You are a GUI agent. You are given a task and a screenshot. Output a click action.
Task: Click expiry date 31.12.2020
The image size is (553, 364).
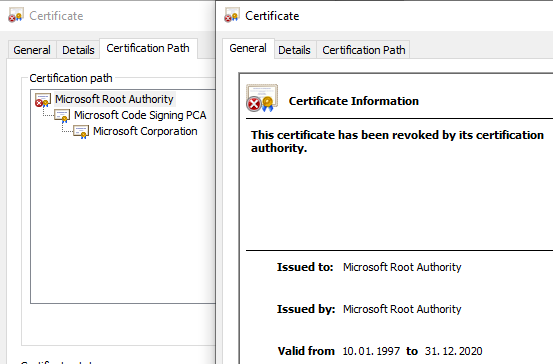click(454, 351)
